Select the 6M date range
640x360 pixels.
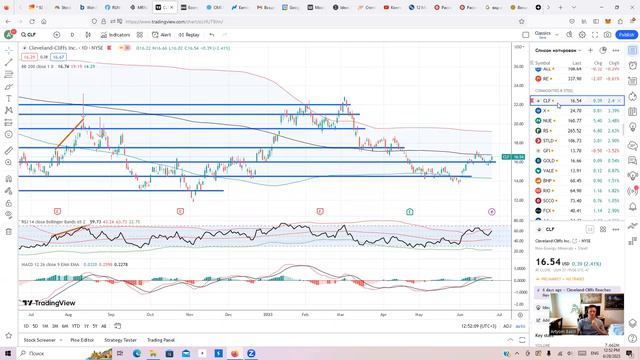point(65,326)
